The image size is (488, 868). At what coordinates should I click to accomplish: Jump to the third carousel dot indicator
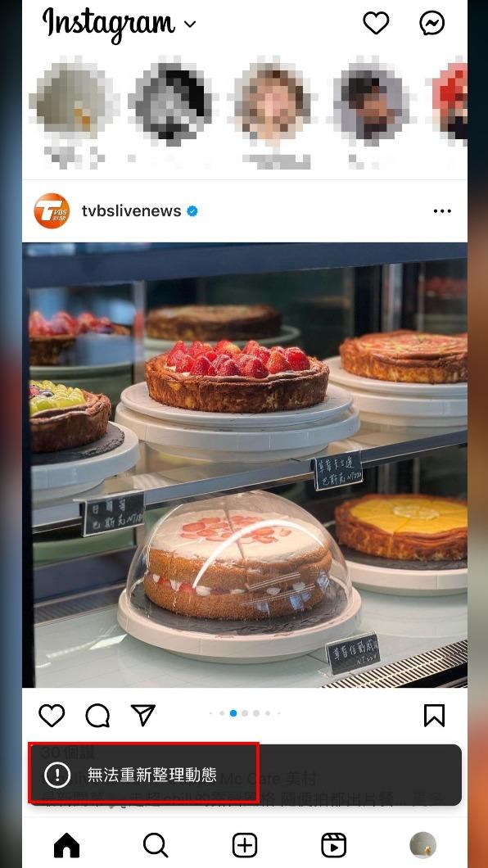[x=245, y=713]
